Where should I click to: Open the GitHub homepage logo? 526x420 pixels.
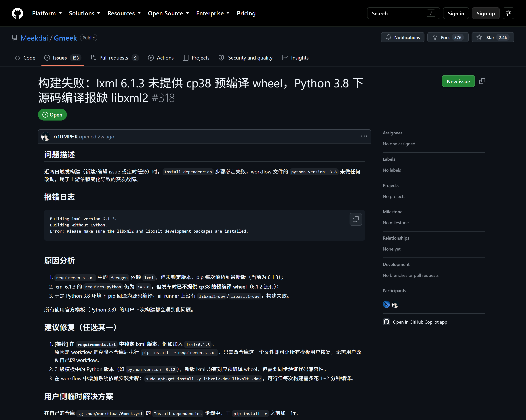(x=18, y=13)
